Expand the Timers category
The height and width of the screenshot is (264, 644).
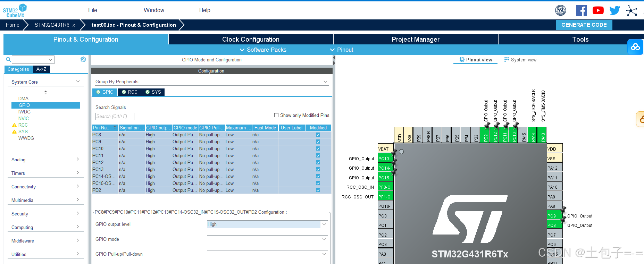click(45, 173)
